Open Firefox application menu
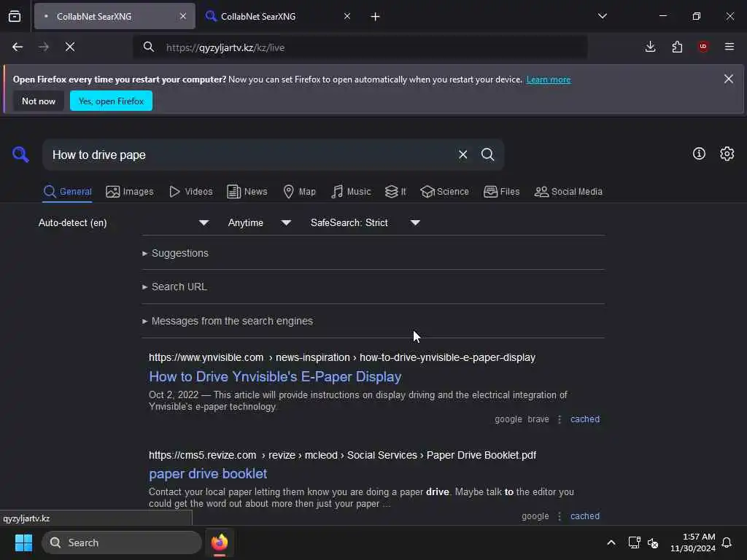The image size is (747, 560). click(x=729, y=47)
